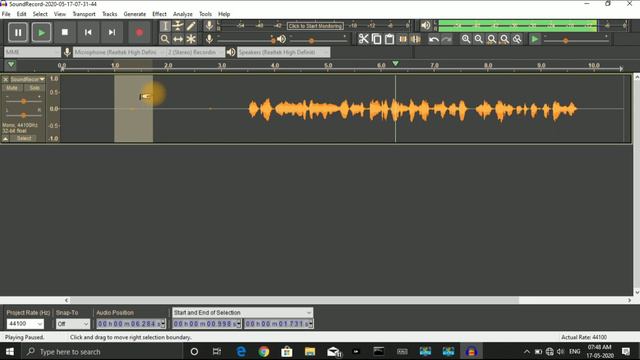Image resolution: width=640 pixels, height=360 pixels.
Task: Click to Start Monitoring recording meter
Action: point(315,26)
